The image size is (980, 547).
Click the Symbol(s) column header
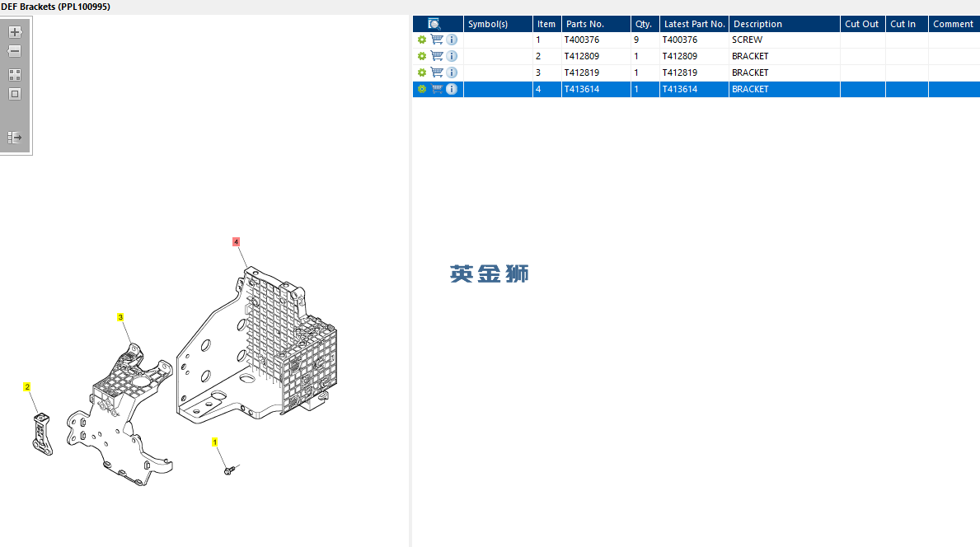point(498,24)
